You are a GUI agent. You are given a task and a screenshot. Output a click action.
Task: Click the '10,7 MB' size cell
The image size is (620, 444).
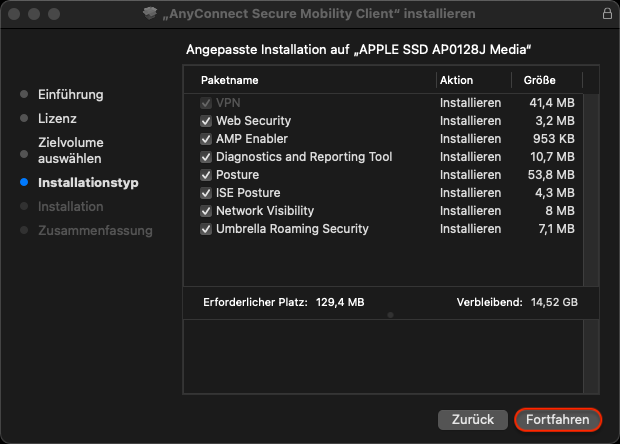pyautogui.click(x=552, y=157)
